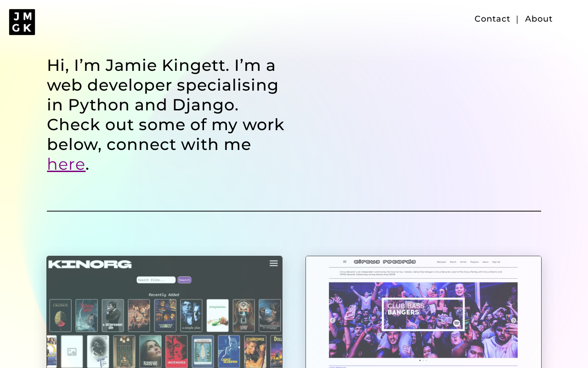Open the Kinorg project thumbnail
This screenshot has width=588, height=368.
click(x=164, y=312)
